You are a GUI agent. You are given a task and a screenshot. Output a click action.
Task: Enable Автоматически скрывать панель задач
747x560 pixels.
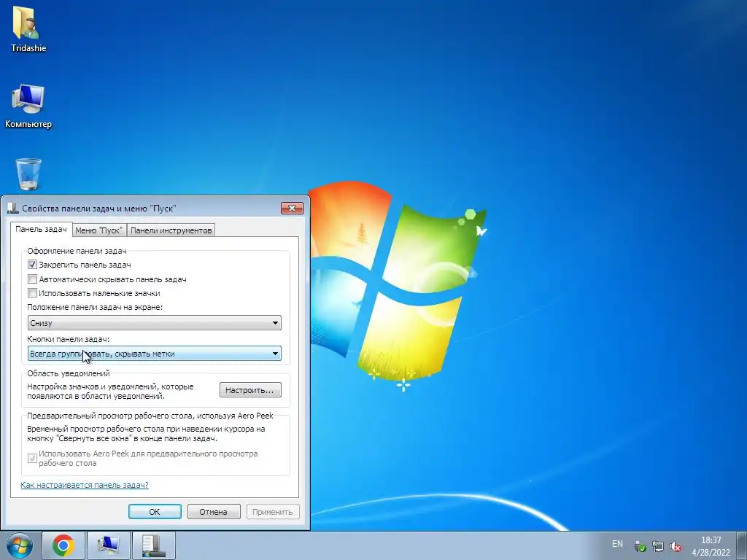[32, 279]
